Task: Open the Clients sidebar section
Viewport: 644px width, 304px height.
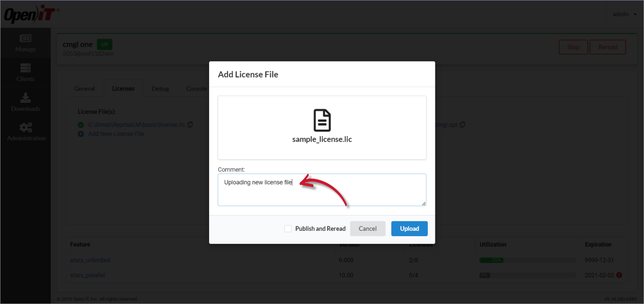Action: tap(25, 73)
